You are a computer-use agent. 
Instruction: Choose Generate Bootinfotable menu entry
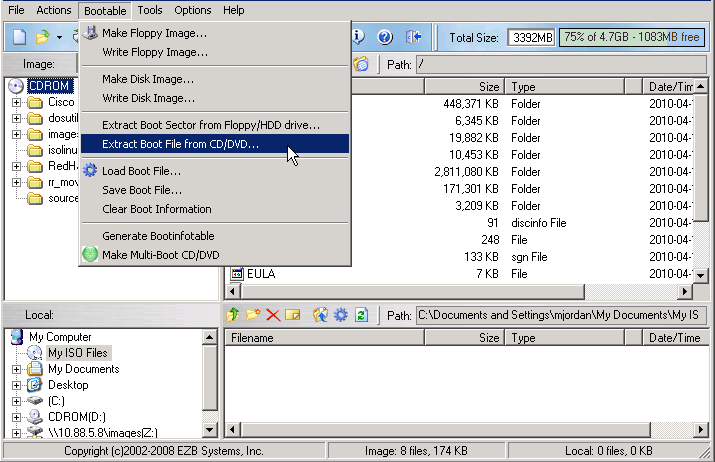click(x=214, y=236)
